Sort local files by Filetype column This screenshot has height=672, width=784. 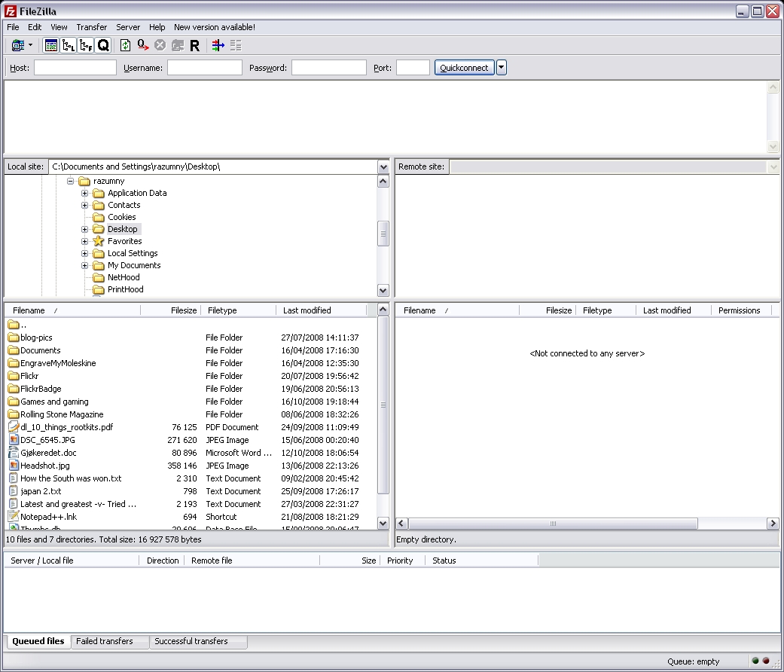[x=238, y=310]
